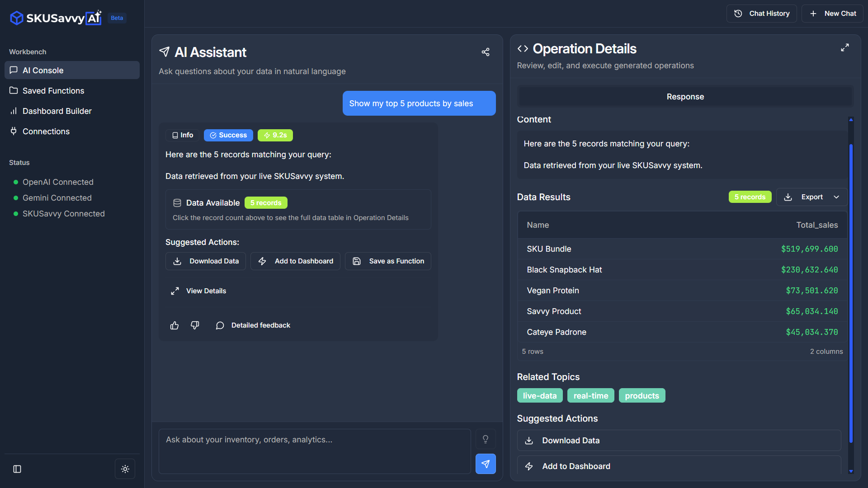Click the Dashboard Builder icon
Viewport: 868px width, 488px height.
click(x=14, y=111)
